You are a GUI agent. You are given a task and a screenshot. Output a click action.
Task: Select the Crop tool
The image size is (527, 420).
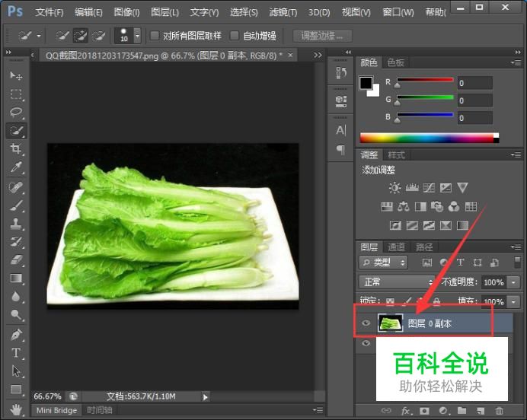pyautogui.click(x=16, y=148)
